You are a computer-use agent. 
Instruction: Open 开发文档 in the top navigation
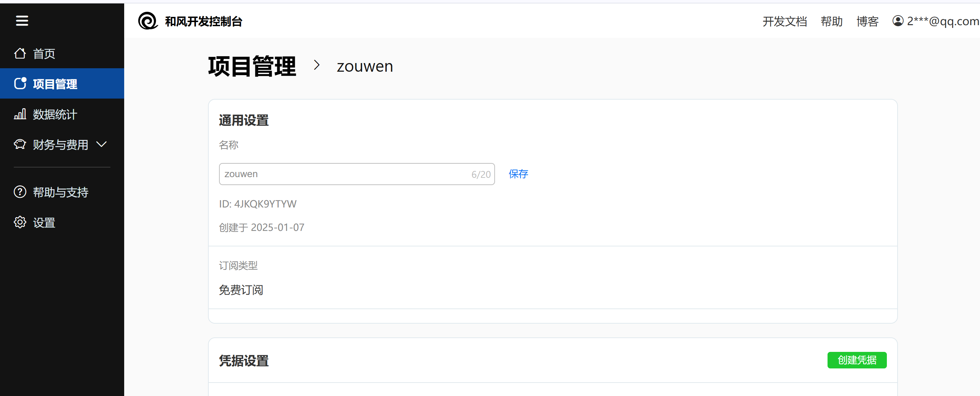(784, 21)
